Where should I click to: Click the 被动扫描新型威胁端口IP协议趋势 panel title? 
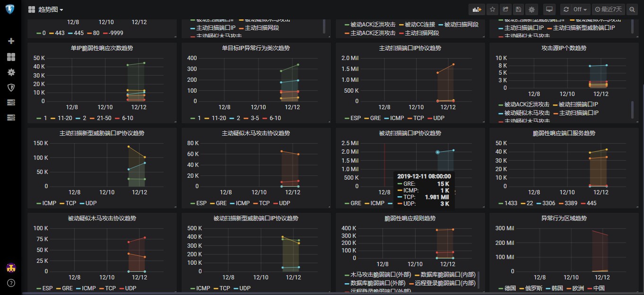[x=256, y=218]
